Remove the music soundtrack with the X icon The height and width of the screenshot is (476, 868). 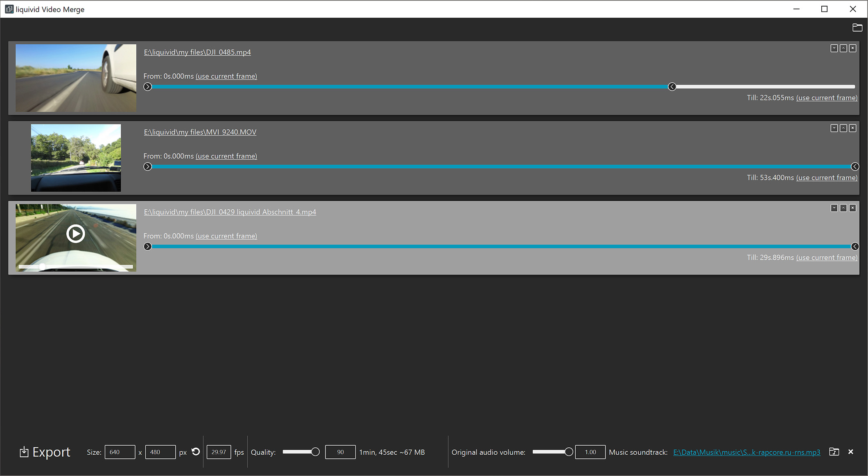click(850, 452)
